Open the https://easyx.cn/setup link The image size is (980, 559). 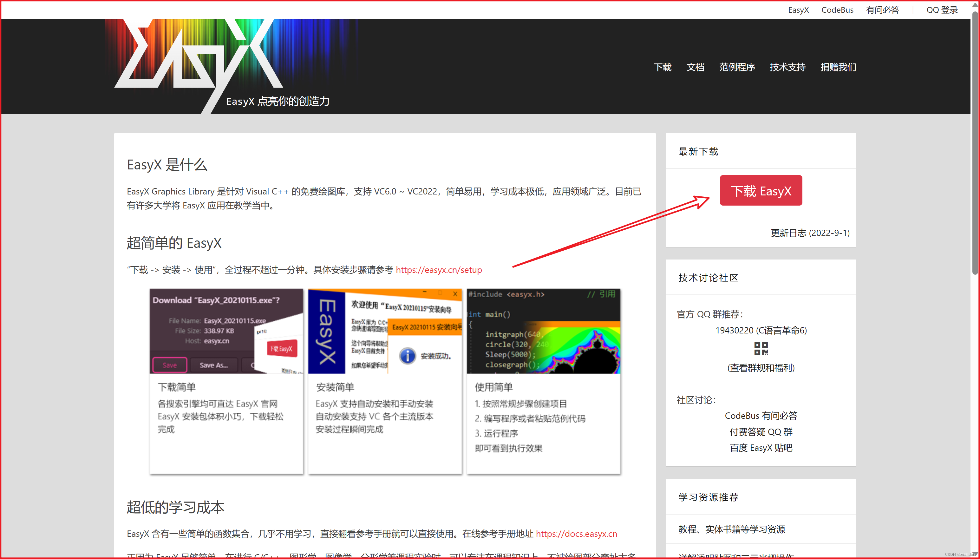439,270
